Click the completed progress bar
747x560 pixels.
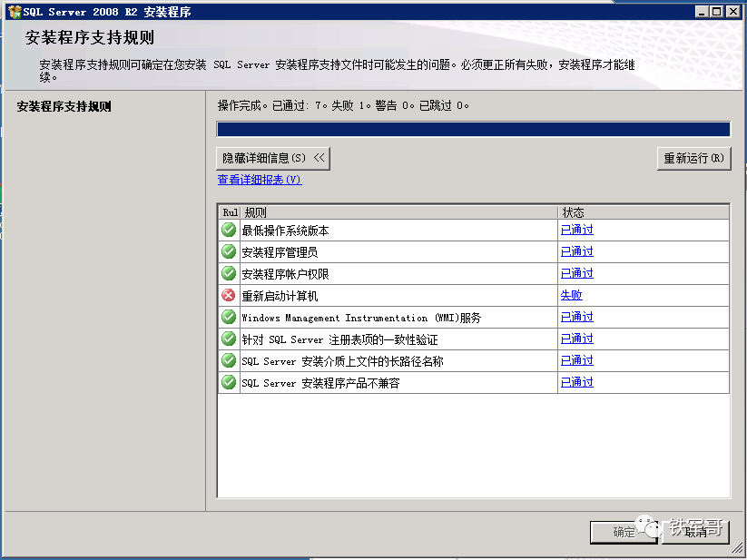pyautogui.click(x=473, y=129)
